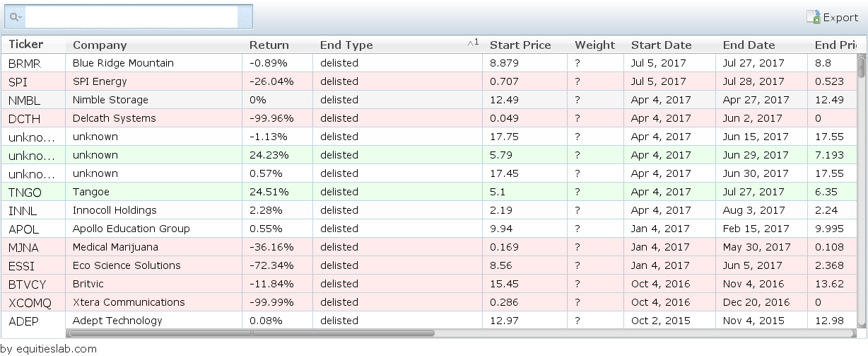This screenshot has width=868, height=356.
Task: Click the ascending sort indicator on End Type
Action: point(473,43)
